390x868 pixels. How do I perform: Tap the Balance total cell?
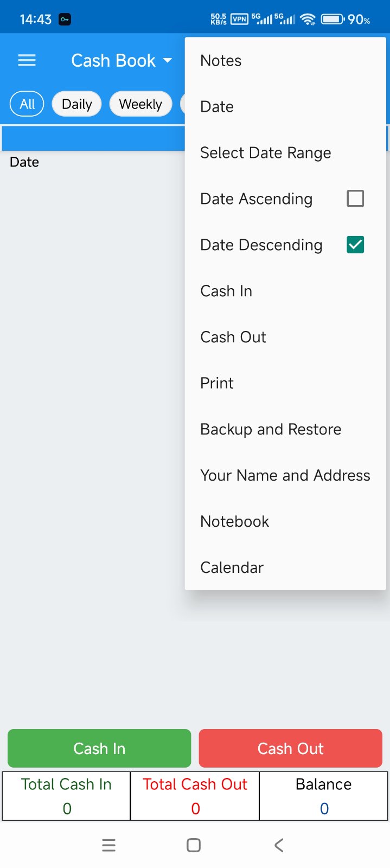[x=324, y=796]
